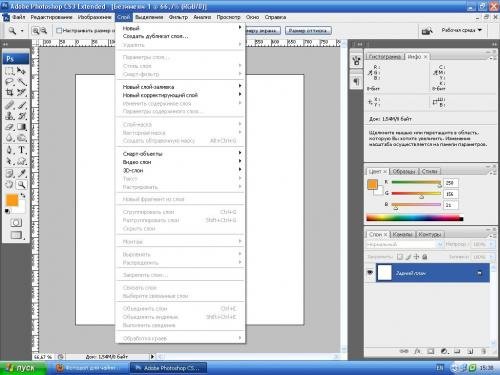
Task: Switch to the Каналы tab
Action: pyautogui.click(x=402, y=235)
